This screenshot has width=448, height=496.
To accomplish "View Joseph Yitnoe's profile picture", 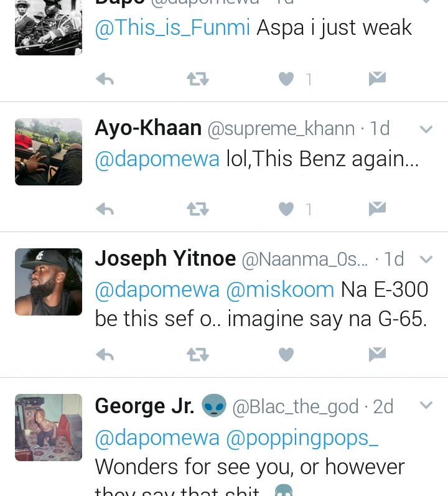I will click(x=49, y=282).
